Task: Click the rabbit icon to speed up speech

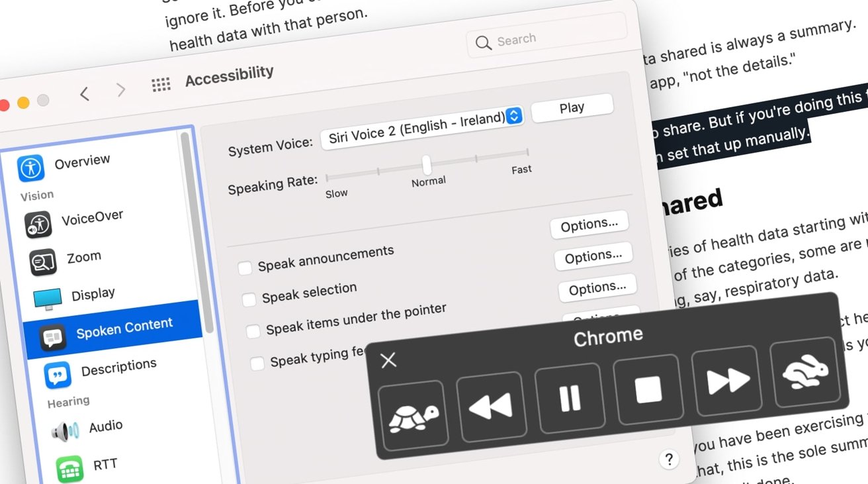Action: pos(805,373)
